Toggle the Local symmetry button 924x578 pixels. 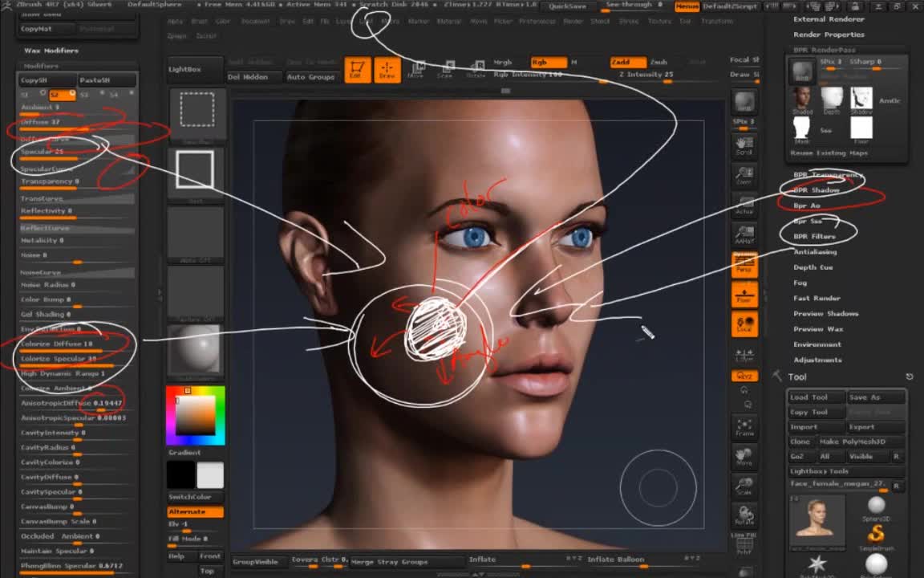(744, 324)
